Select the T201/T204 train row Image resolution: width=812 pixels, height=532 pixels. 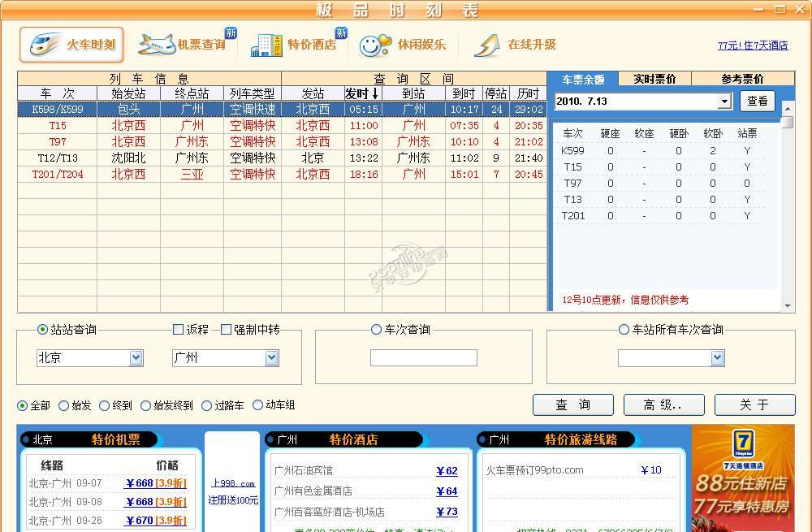[283, 174]
